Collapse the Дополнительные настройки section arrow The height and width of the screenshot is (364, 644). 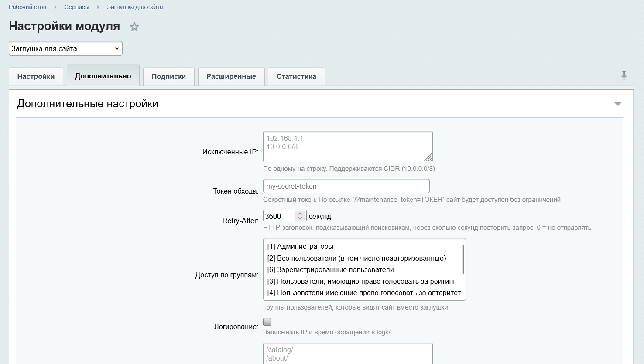pyautogui.click(x=618, y=104)
